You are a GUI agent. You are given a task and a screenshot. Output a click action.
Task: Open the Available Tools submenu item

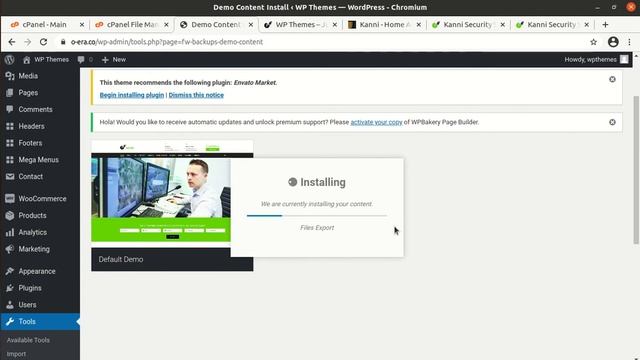pyautogui.click(x=28, y=340)
